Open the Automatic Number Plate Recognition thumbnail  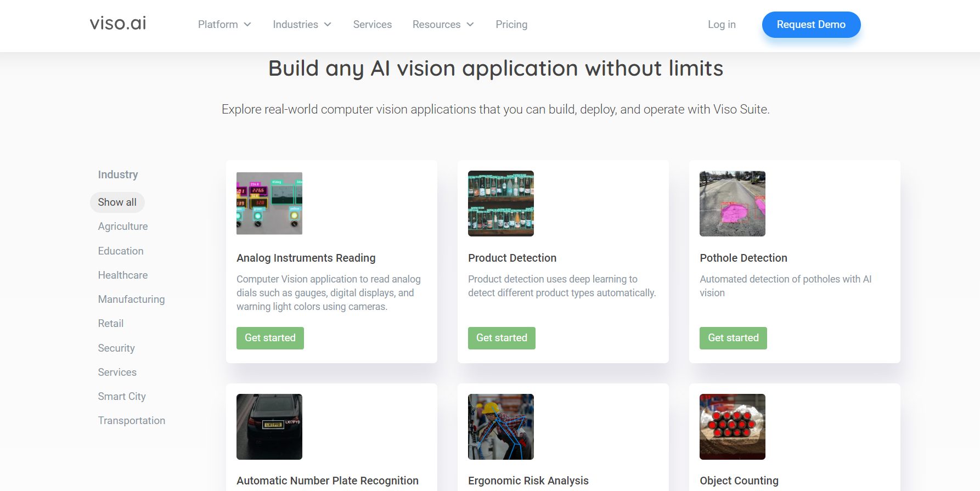pyautogui.click(x=269, y=427)
